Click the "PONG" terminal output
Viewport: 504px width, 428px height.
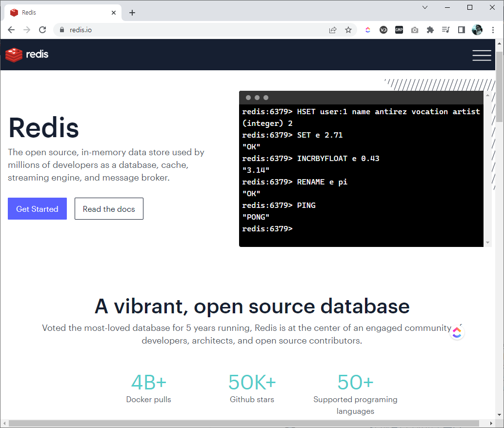[x=256, y=217]
